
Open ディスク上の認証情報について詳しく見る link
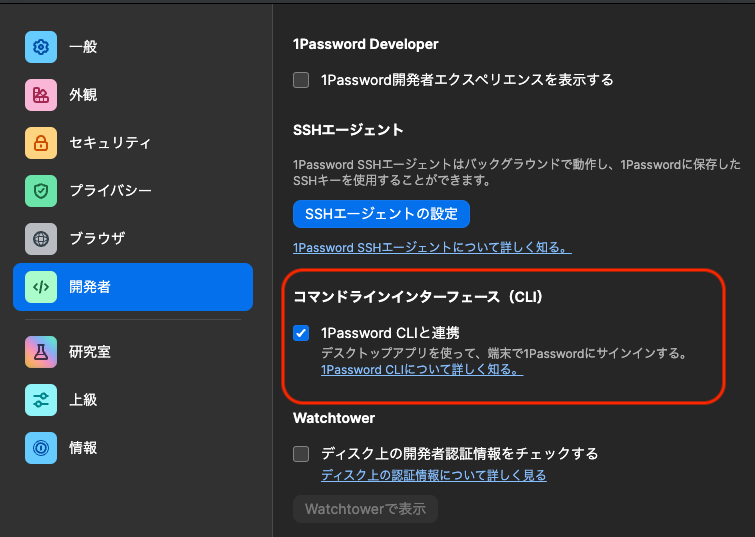point(434,475)
